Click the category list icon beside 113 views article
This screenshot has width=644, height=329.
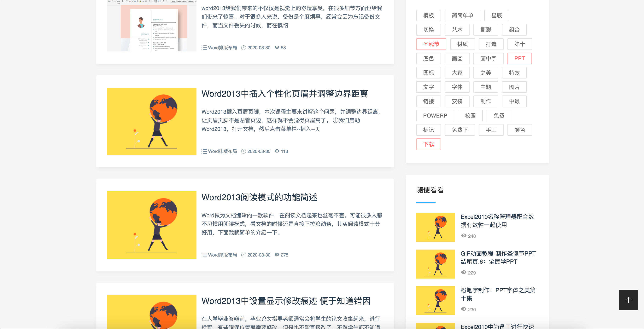click(204, 151)
